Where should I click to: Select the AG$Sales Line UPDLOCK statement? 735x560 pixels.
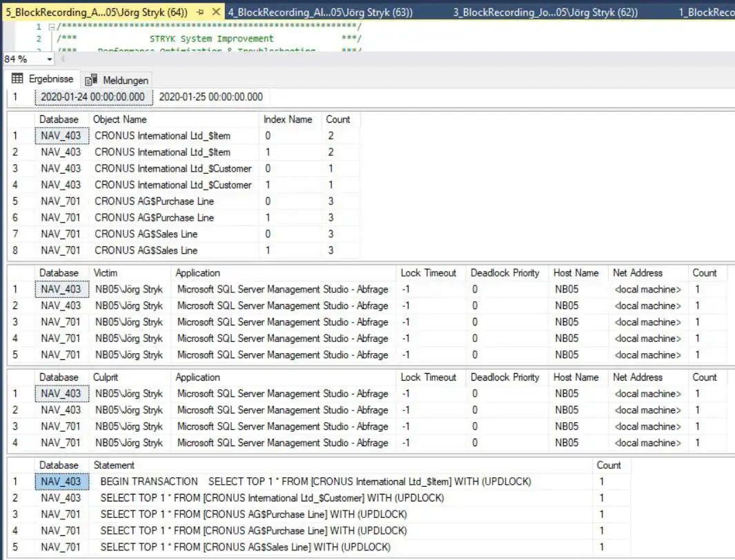click(341, 548)
